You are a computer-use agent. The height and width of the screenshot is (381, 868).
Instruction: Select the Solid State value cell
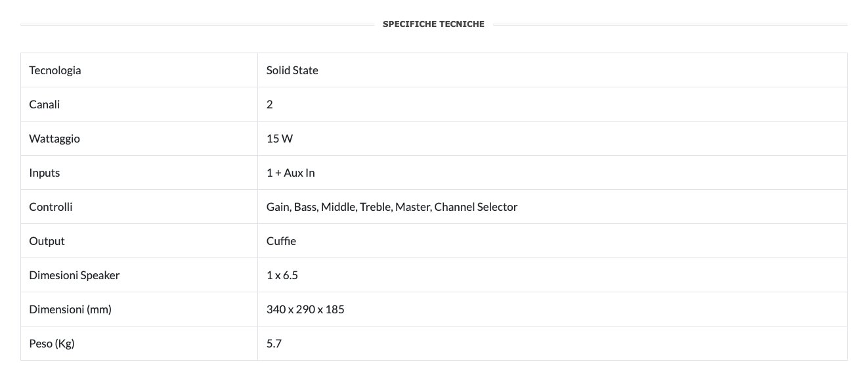click(x=292, y=70)
